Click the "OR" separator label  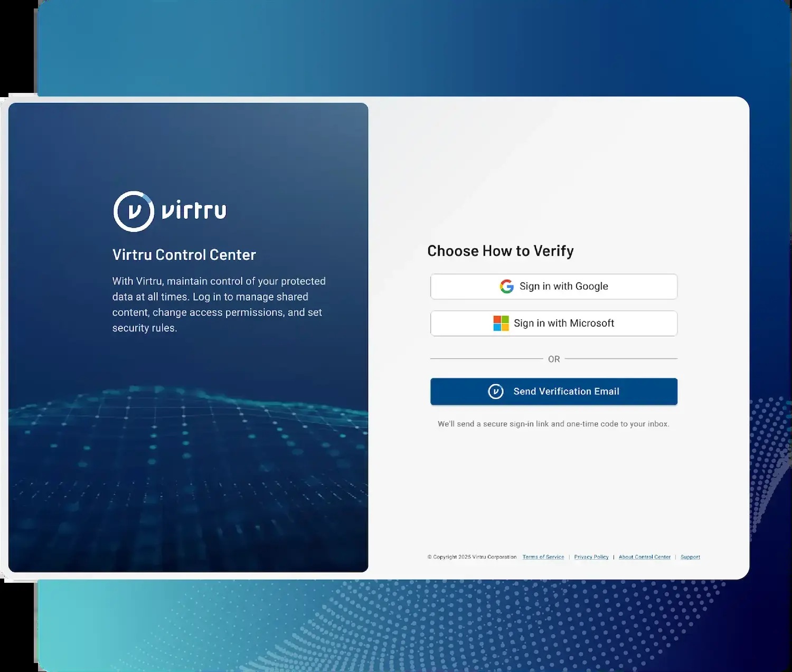(x=554, y=359)
